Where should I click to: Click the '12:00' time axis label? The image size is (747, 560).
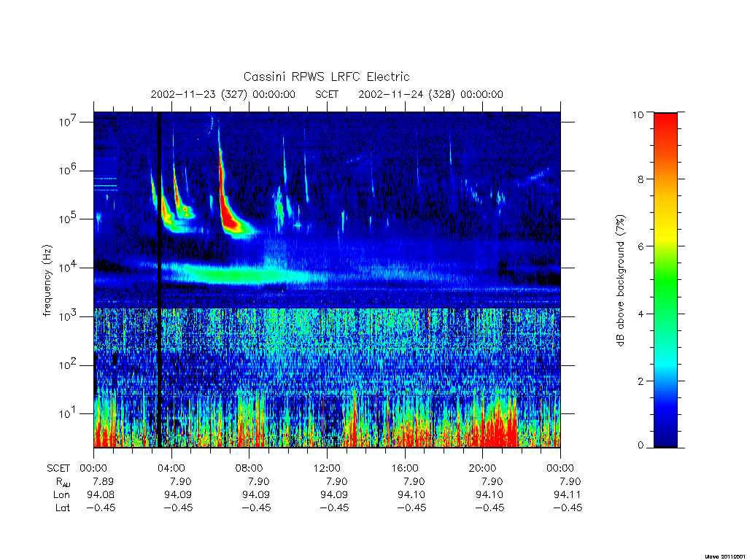click(x=327, y=468)
